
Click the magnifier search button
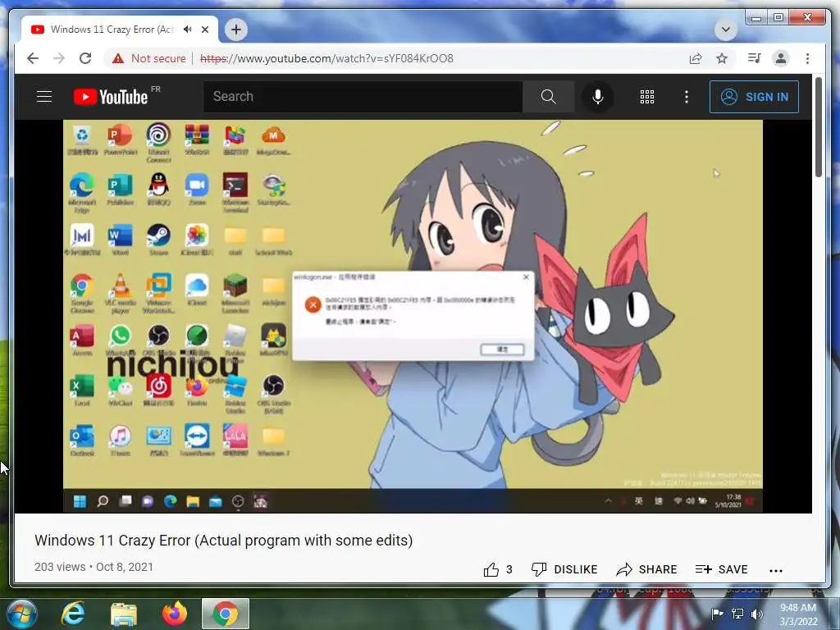pos(548,97)
